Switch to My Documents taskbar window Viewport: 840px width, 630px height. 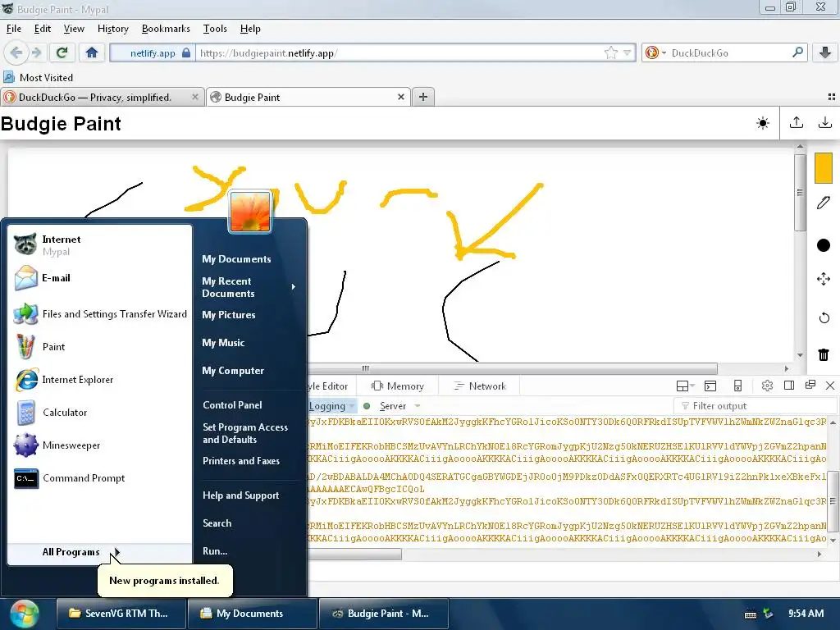(x=251, y=614)
